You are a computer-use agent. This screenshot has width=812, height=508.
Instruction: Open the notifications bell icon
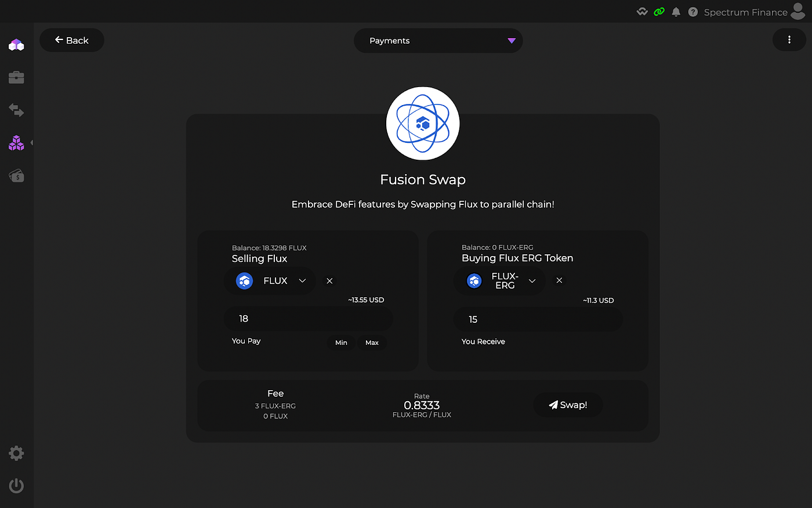[676, 12]
